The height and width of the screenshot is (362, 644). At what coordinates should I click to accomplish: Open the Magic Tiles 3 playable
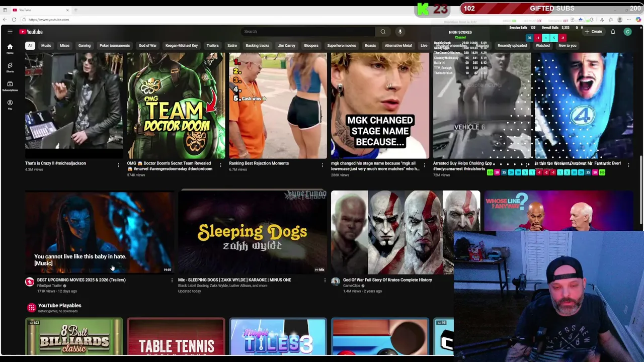278,337
